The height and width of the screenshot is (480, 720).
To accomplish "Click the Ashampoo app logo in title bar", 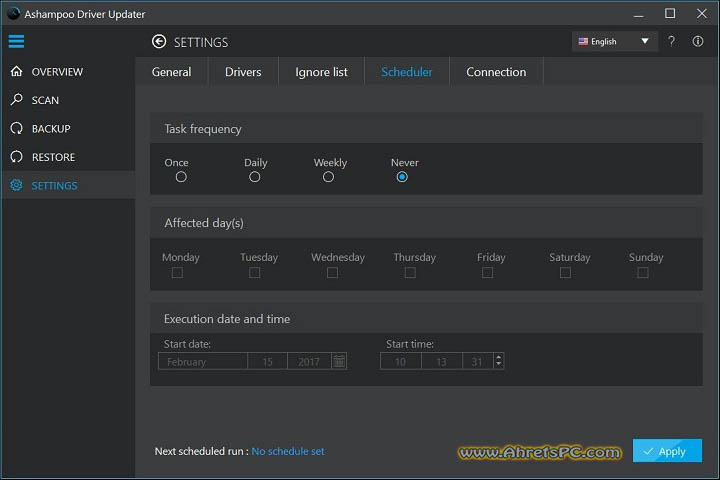I will 13,13.
